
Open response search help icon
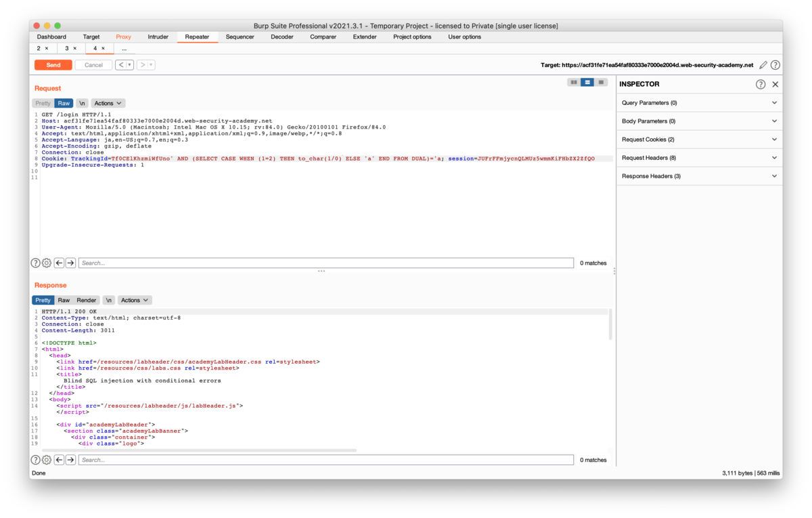coord(36,460)
